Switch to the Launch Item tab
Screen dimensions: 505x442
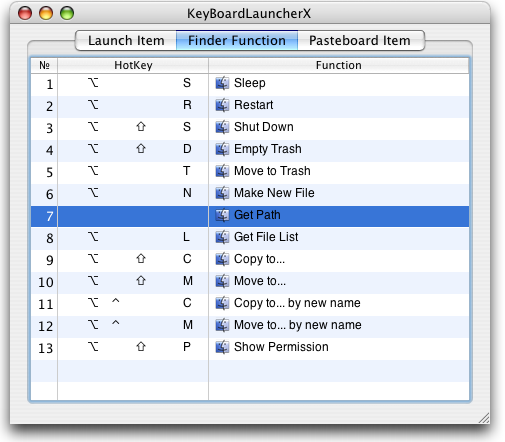(126, 41)
